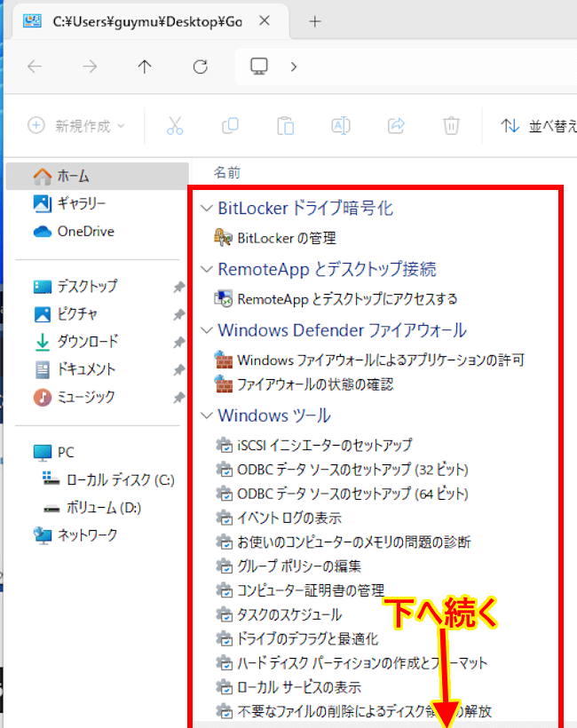
Task: Refresh the current folder view
Action: point(200,67)
